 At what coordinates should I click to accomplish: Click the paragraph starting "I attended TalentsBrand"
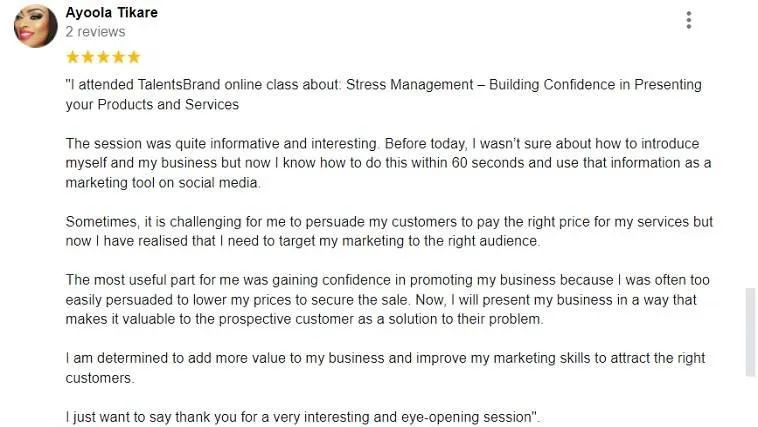coord(383,95)
